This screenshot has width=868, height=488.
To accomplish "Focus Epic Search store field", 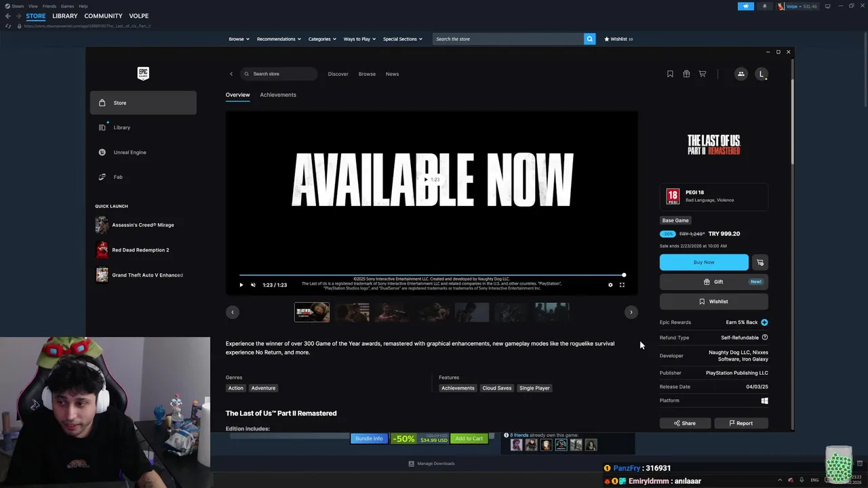I will click(x=279, y=74).
